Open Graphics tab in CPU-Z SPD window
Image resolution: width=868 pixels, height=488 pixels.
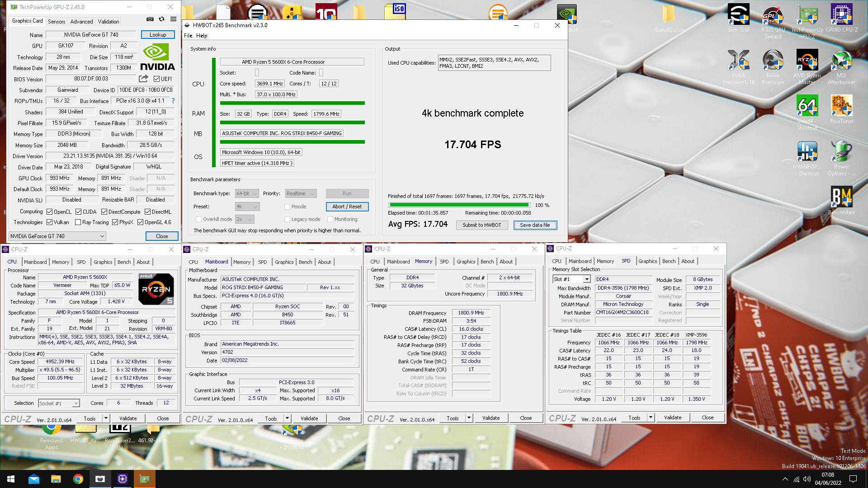point(647,261)
